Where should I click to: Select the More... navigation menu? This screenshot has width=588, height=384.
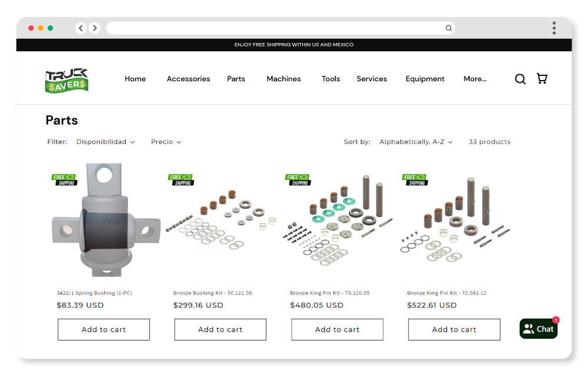tap(475, 79)
